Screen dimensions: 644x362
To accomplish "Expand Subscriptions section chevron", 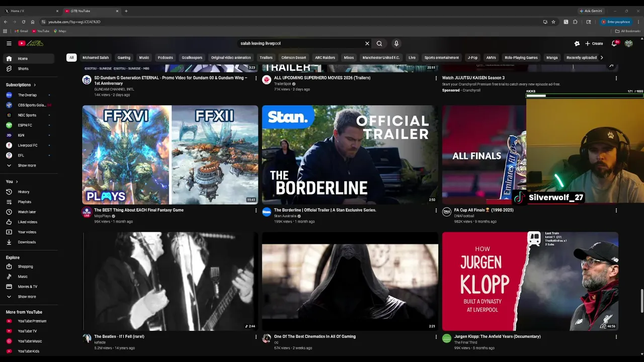I will coord(35,85).
